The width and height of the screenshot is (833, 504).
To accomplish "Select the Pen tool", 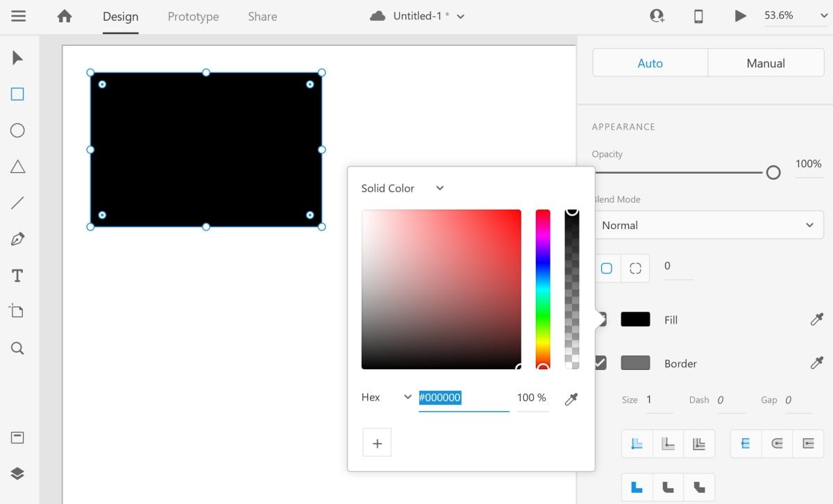I will [18, 240].
